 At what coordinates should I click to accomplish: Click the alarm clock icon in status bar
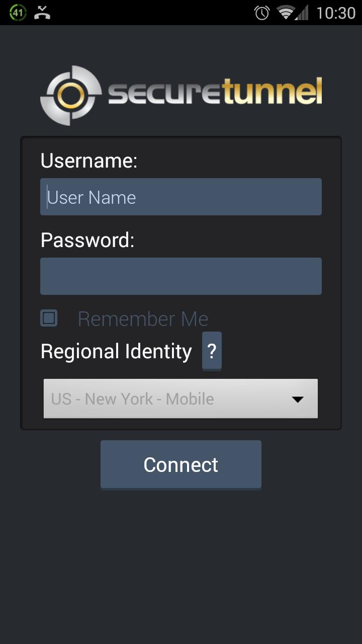[261, 13]
